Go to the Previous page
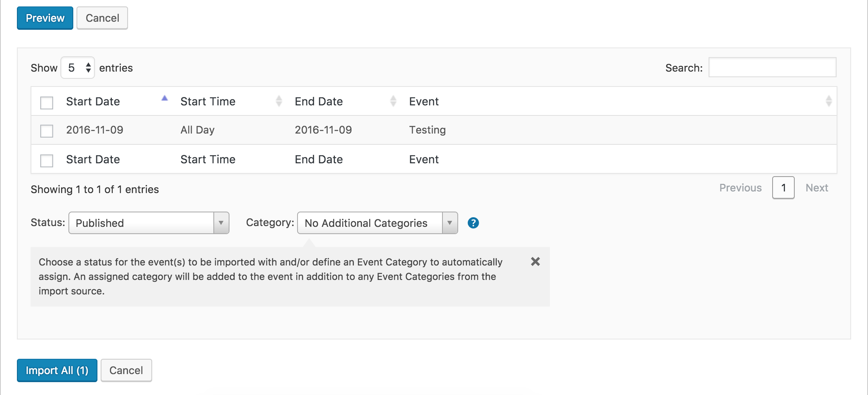Image resolution: width=868 pixels, height=395 pixels. click(740, 188)
